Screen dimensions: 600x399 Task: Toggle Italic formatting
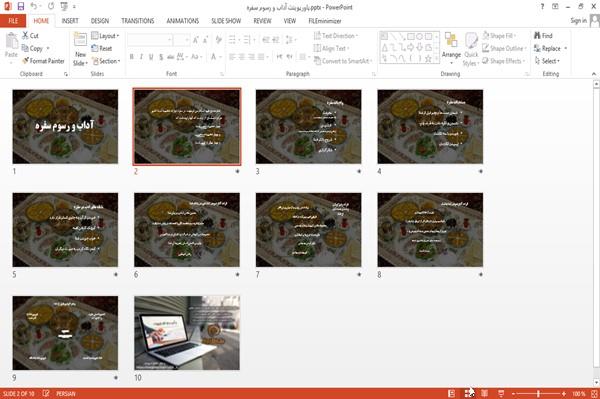[141, 57]
